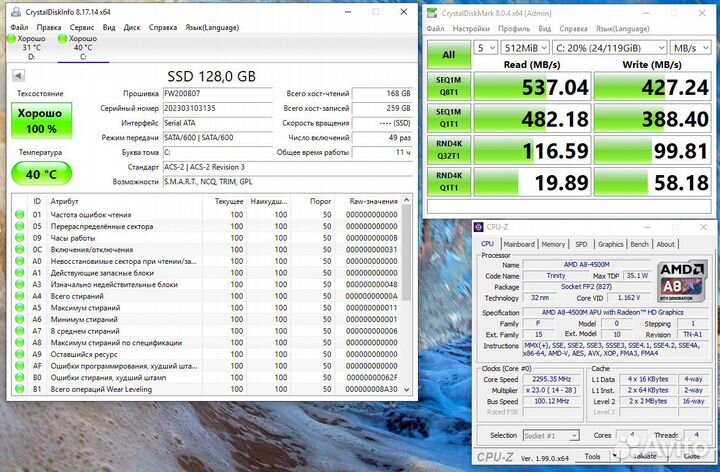
Task: Open Вид menu in CrystalDiskInfo
Action: tap(109, 28)
